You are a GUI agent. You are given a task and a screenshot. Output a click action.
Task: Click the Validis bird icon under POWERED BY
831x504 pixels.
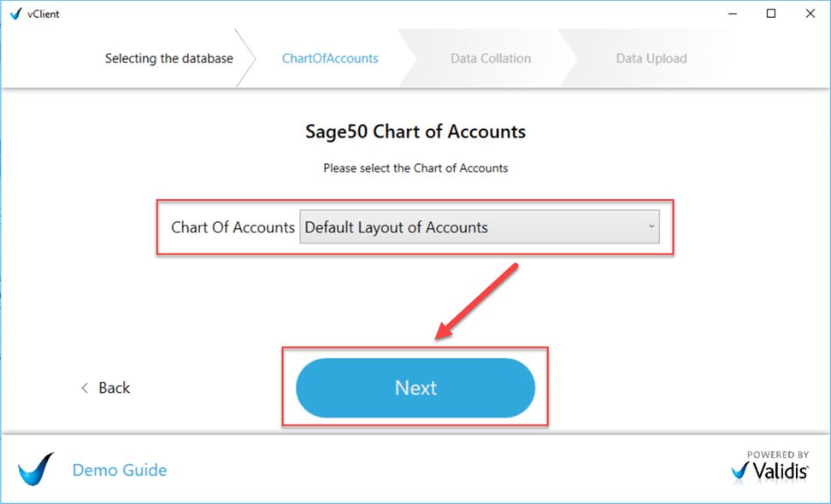click(740, 471)
